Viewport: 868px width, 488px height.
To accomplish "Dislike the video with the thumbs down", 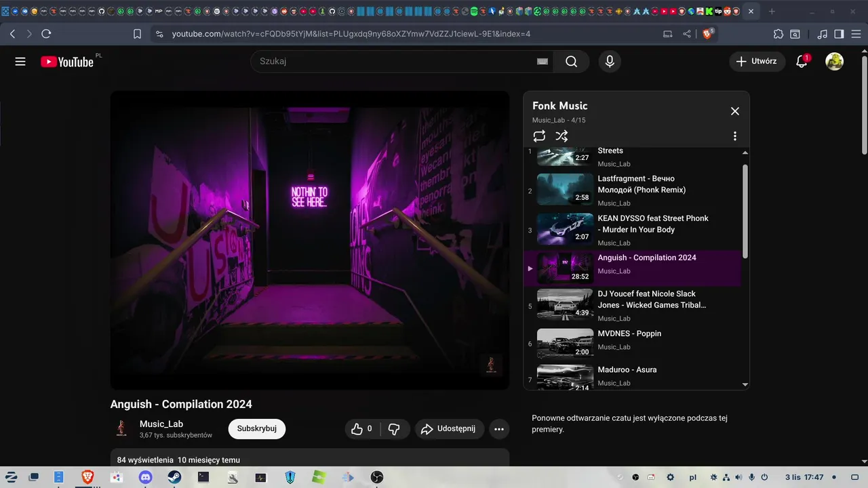I will [394, 429].
